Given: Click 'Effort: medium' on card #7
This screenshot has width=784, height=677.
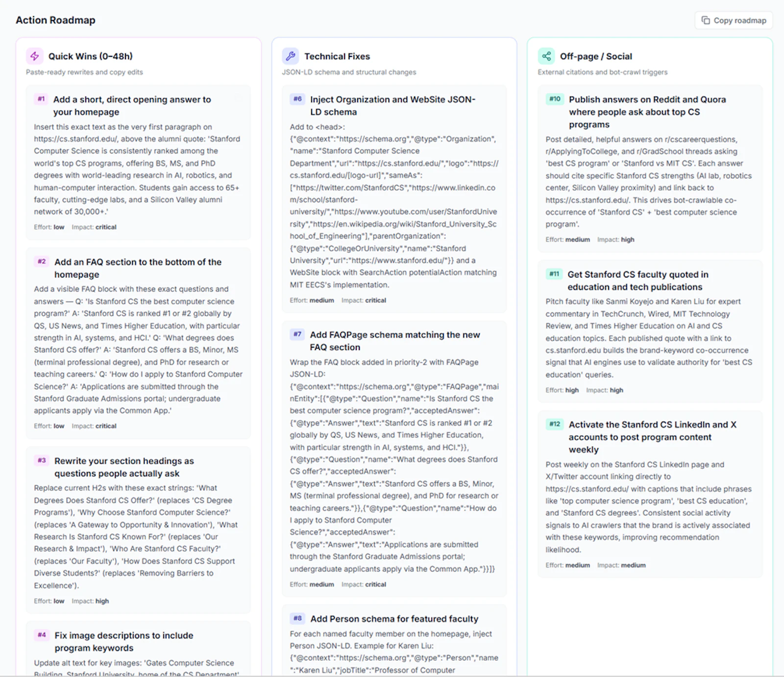Looking at the screenshot, I should coord(312,584).
